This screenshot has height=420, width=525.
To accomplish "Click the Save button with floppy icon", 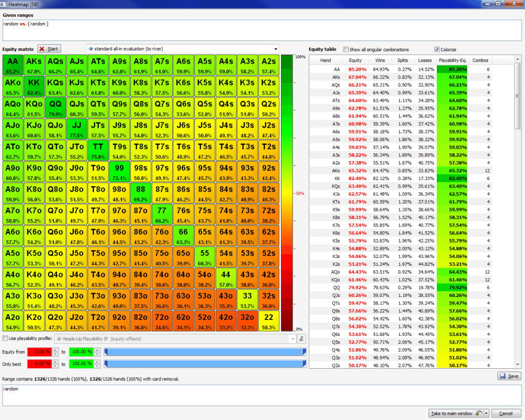I will point(509,376).
